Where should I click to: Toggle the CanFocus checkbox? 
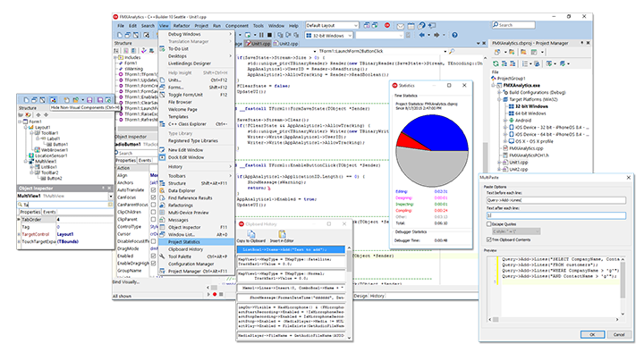pyautogui.click(x=153, y=197)
